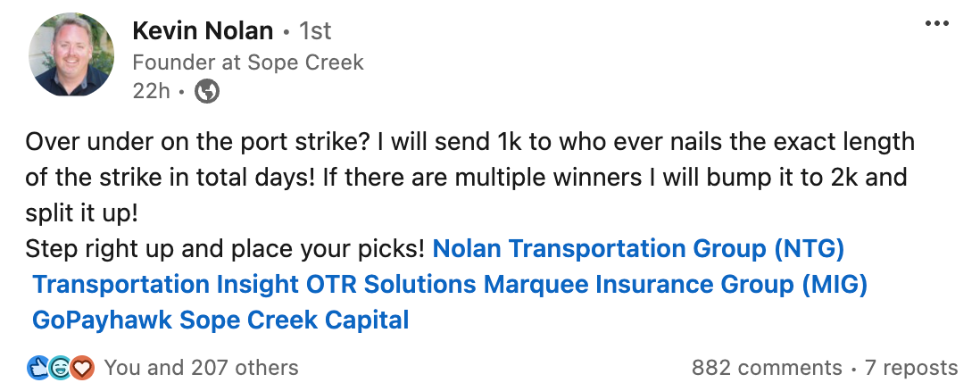View the 7 reposts
Image resolution: width=980 pixels, height=391 pixels.
pyautogui.click(x=912, y=368)
